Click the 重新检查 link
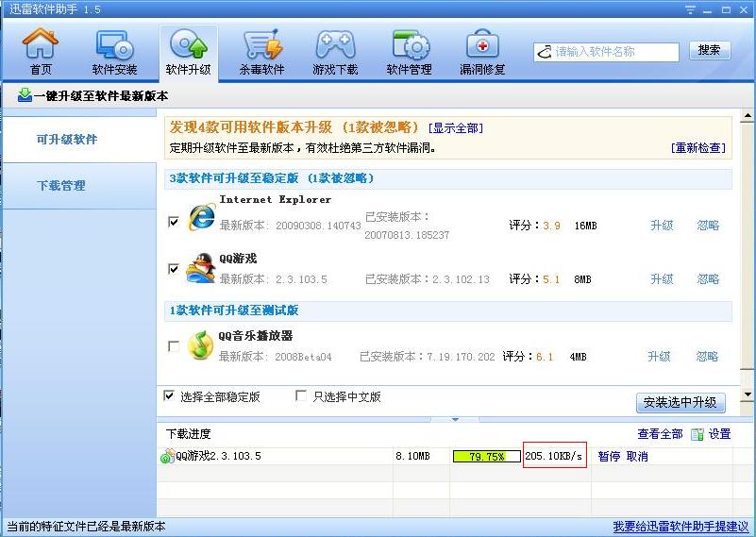Image resolution: width=756 pixels, height=537 pixels. point(697,148)
